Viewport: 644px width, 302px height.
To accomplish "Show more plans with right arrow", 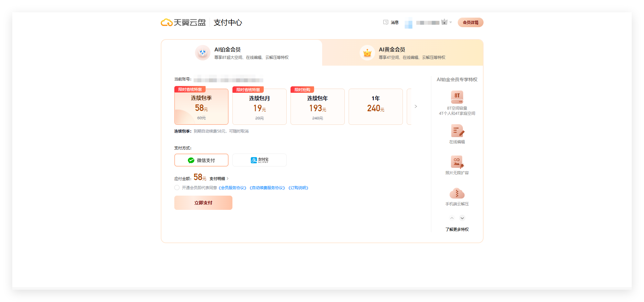I will [x=416, y=106].
